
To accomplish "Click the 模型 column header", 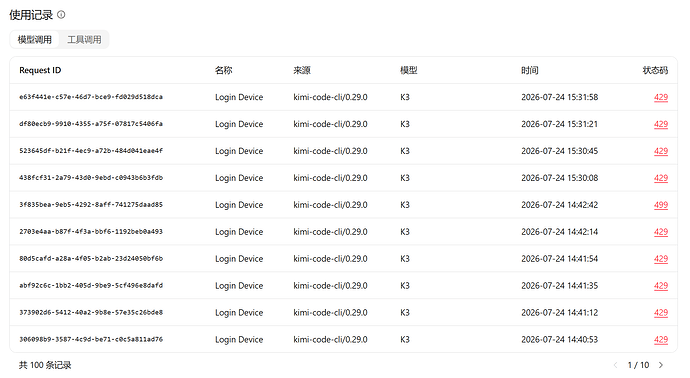I will click(x=408, y=70).
